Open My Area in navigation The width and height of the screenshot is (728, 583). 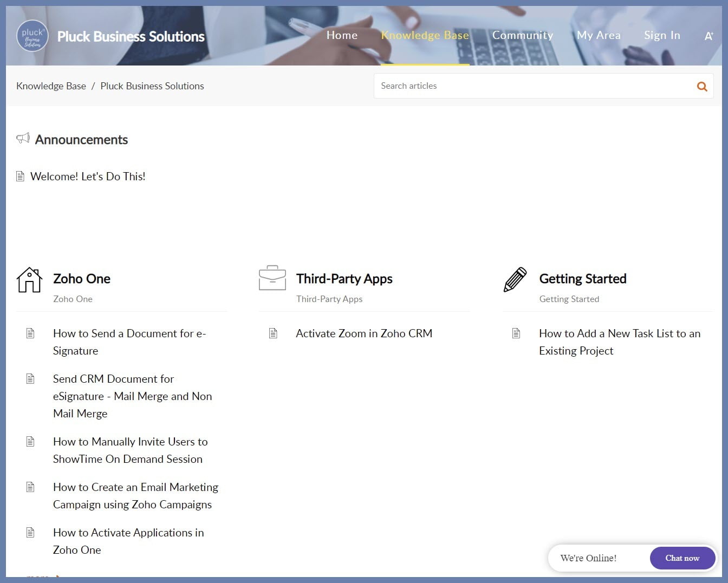point(599,35)
